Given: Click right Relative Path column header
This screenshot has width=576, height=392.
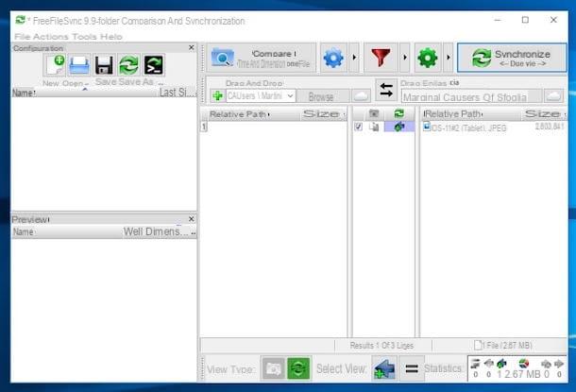Looking at the screenshot, I should click(471, 114).
